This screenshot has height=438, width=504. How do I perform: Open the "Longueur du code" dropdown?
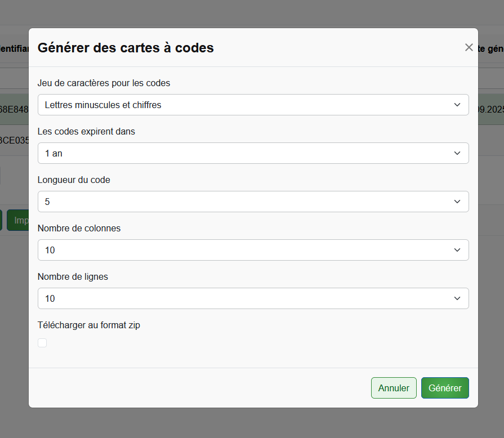(253, 202)
